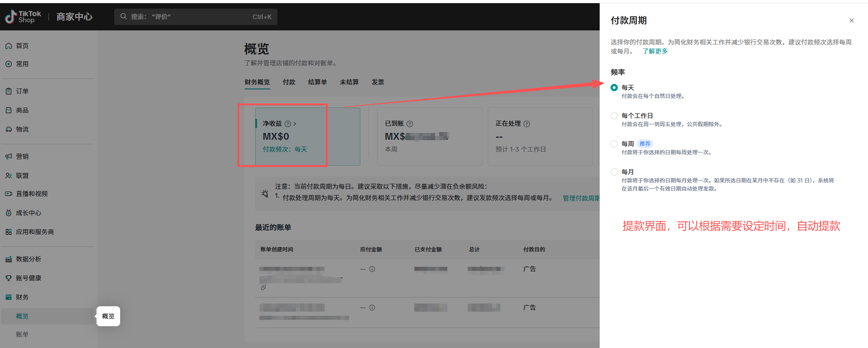
Task: Switch to the 发票 tab
Action: click(378, 82)
